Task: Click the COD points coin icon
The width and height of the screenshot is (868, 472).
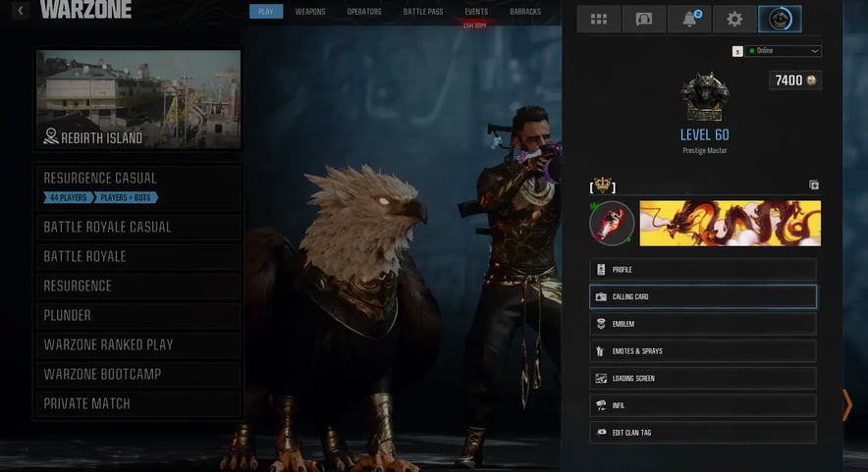Action: pos(811,80)
